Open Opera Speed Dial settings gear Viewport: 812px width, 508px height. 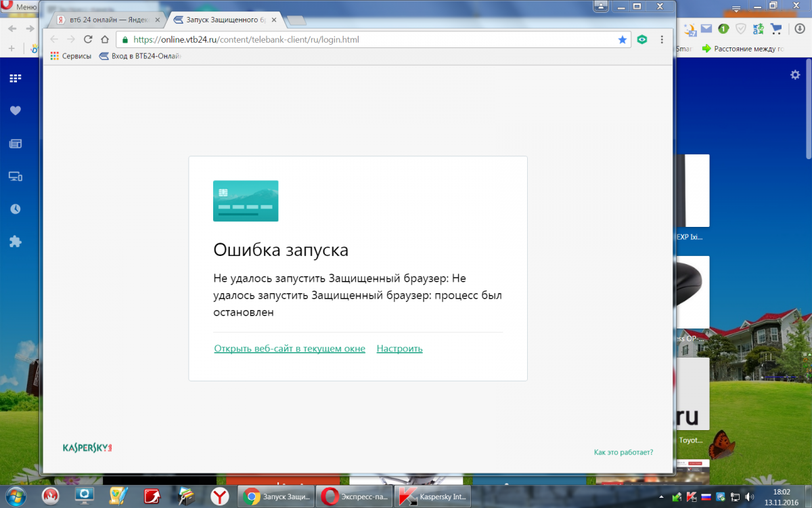795,75
